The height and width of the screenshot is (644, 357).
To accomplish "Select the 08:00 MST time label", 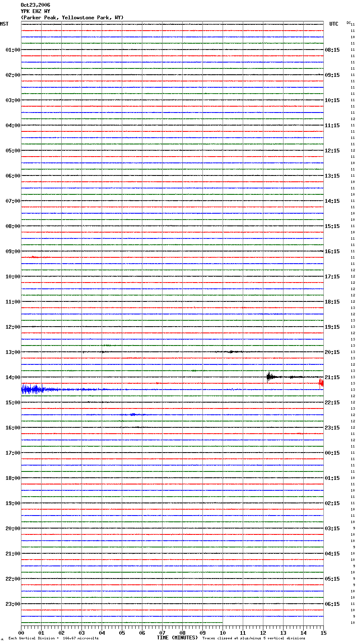I will [13, 226].
